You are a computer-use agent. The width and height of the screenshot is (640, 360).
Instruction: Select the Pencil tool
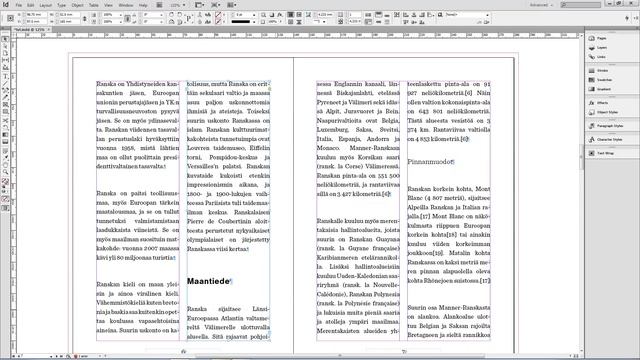5,98
